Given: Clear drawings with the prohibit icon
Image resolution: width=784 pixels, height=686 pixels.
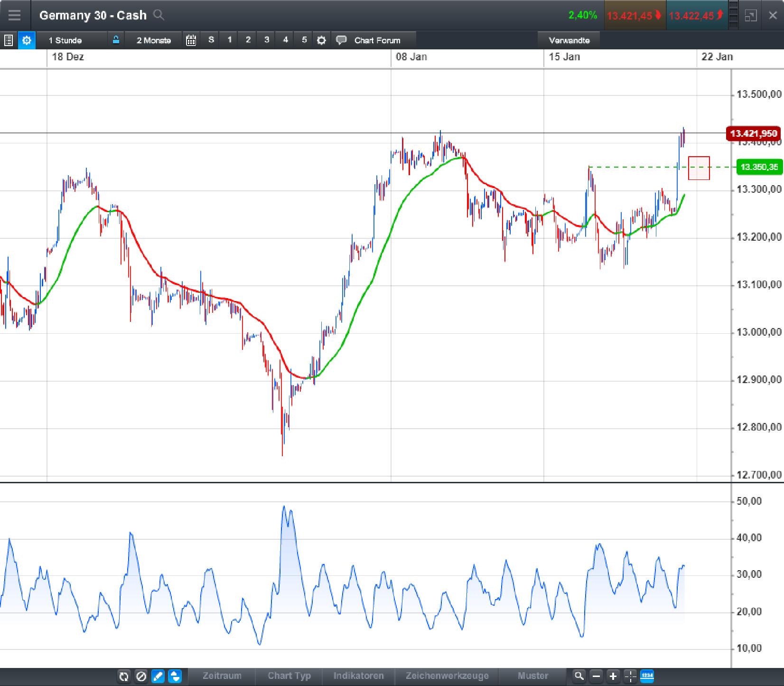Looking at the screenshot, I should click(141, 676).
